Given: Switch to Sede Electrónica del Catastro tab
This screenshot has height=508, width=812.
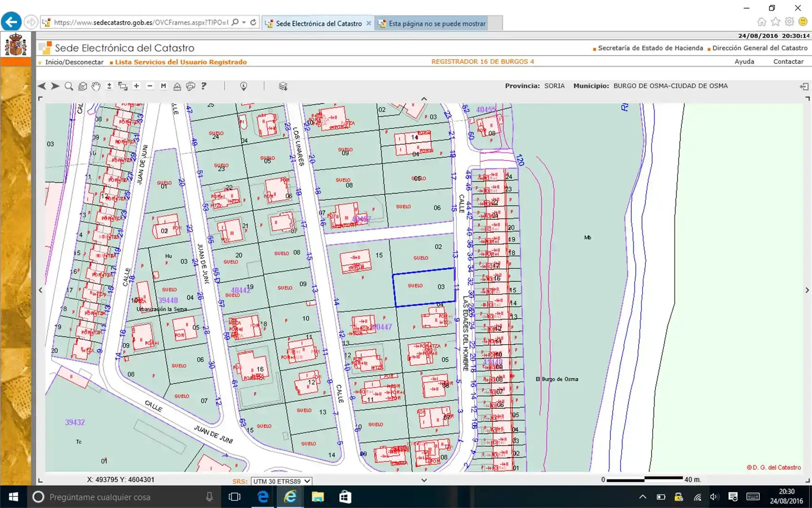Looking at the screenshot, I should click(318, 23).
